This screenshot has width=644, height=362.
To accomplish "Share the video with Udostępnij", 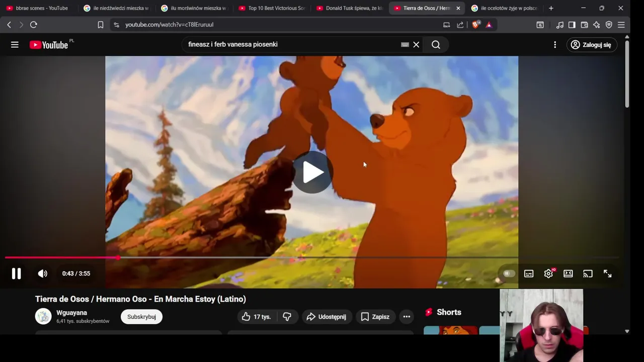I will pyautogui.click(x=327, y=317).
